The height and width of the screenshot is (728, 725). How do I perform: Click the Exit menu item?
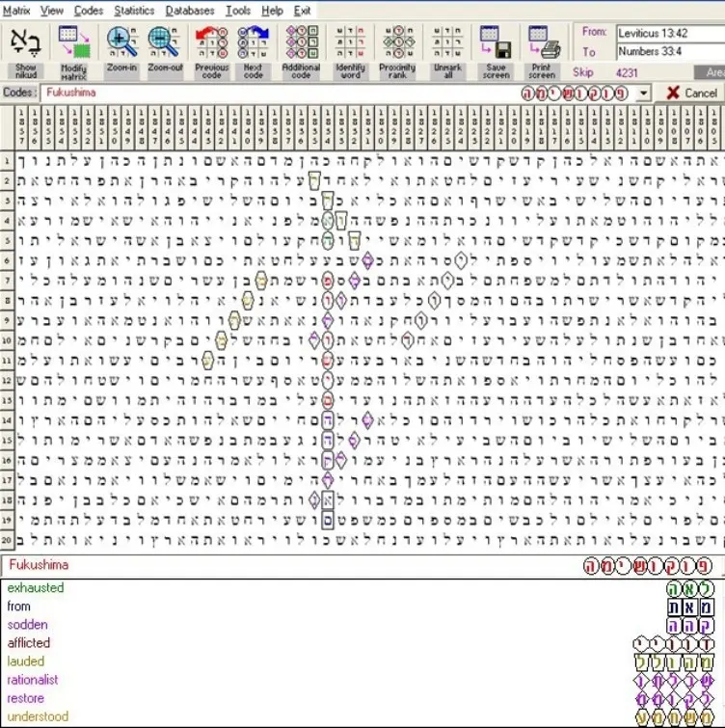tap(302, 11)
